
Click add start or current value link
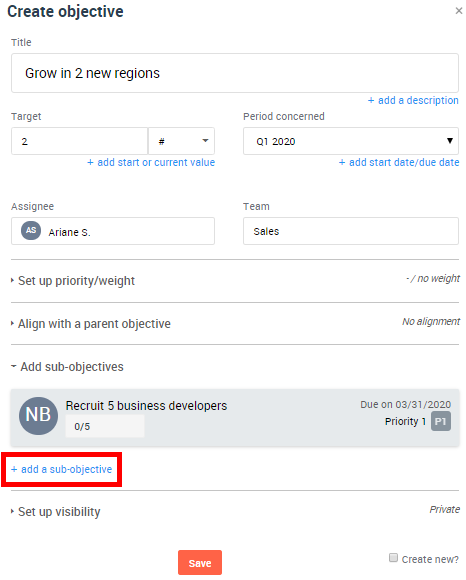tap(151, 162)
